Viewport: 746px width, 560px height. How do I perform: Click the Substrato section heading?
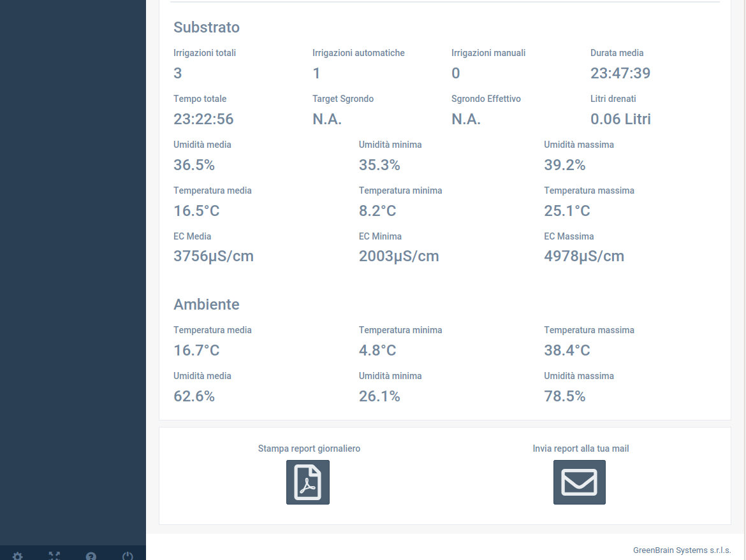[207, 27]
